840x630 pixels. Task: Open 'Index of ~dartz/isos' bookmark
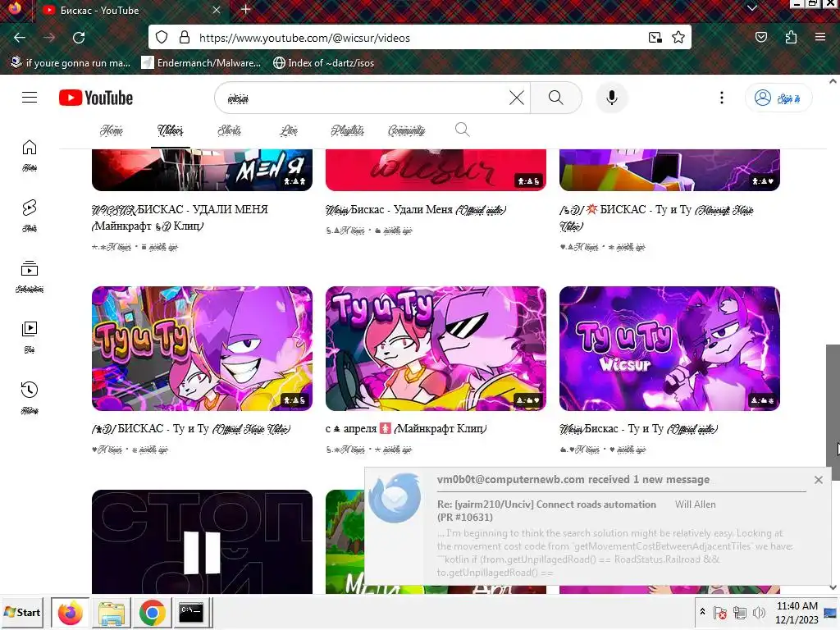[323, 62]
